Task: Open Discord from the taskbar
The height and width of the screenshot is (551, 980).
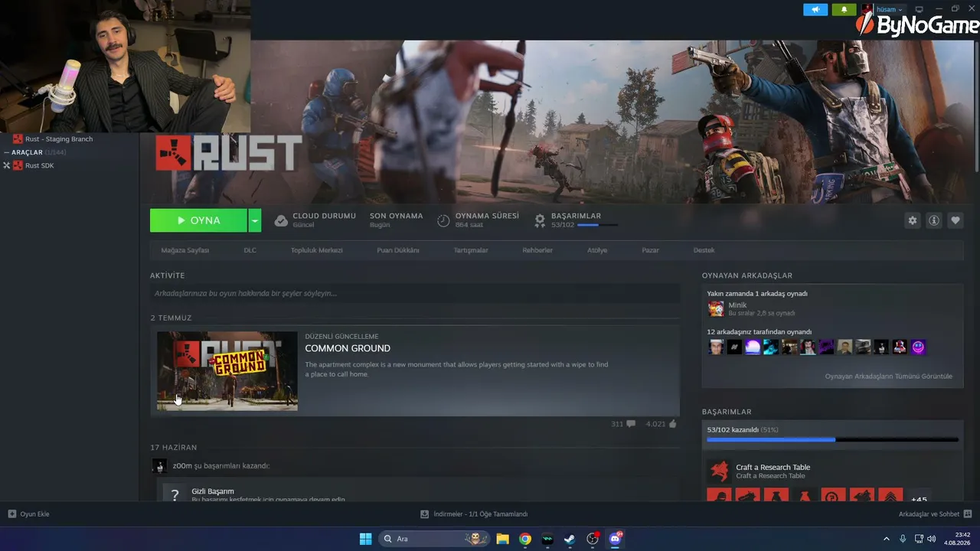Action: click(615, 539)
